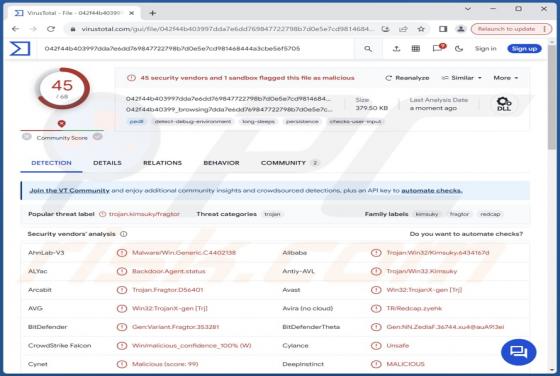Screen dimensions: 560x376
Task: Open the browser profile icon
Action: pyautogui.click(x=461, y=29)
